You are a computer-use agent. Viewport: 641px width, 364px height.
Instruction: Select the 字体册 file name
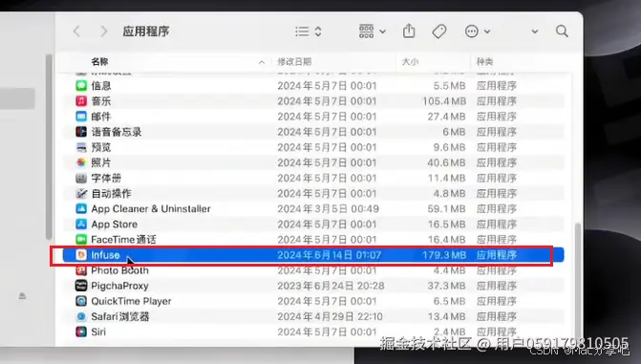(x=106, y=178)
